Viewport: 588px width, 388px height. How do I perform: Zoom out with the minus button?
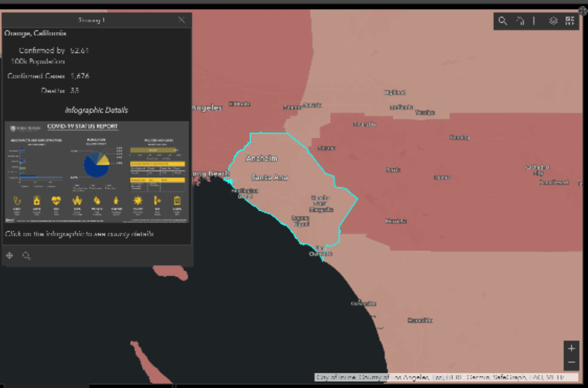coord(571,362)
